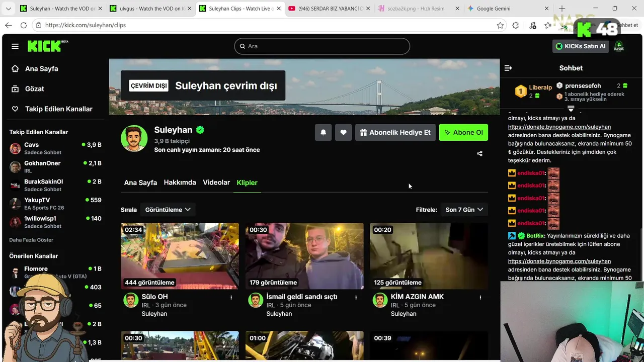Open three-dot menu for Sülo OH clip

tap(231, 297)
